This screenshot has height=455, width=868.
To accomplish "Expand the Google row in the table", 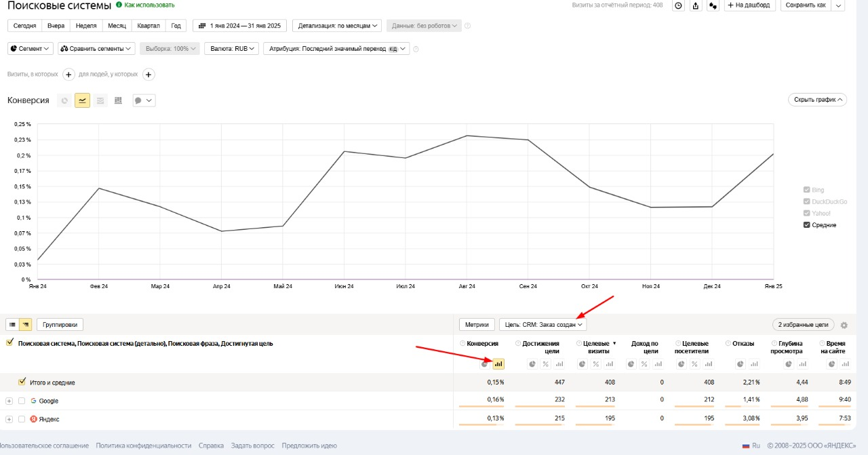I will coord(9,401).
